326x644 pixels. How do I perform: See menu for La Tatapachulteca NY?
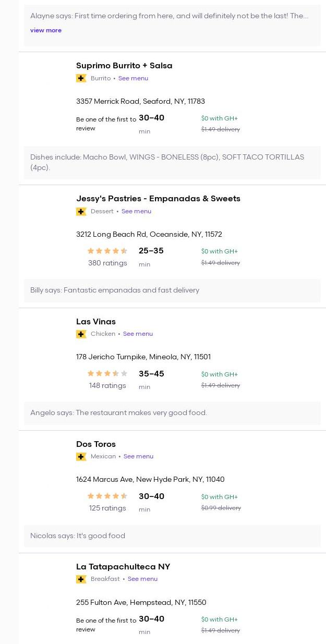142,579
